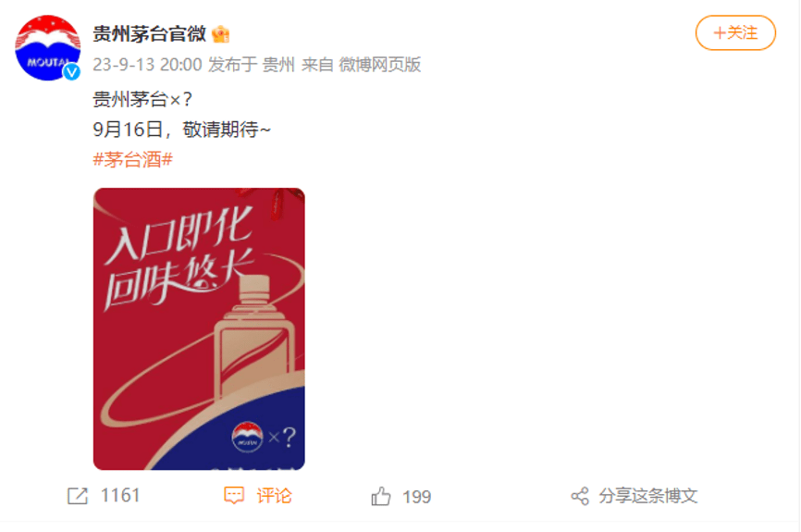Image resolution: width=801 pixels, height=532 pixels.
Task: Open comments via speech bubble icon
Action: pos(234,496)
